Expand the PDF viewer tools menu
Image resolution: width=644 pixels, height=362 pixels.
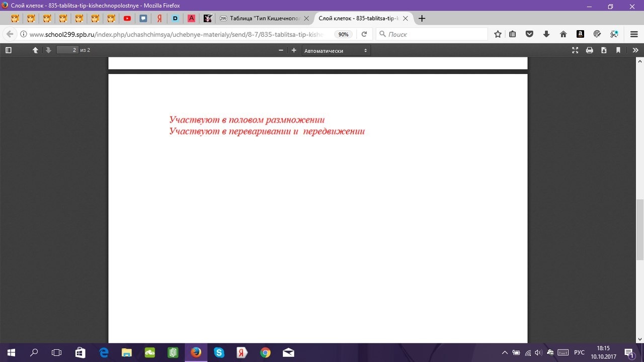[x=635, y=50]
